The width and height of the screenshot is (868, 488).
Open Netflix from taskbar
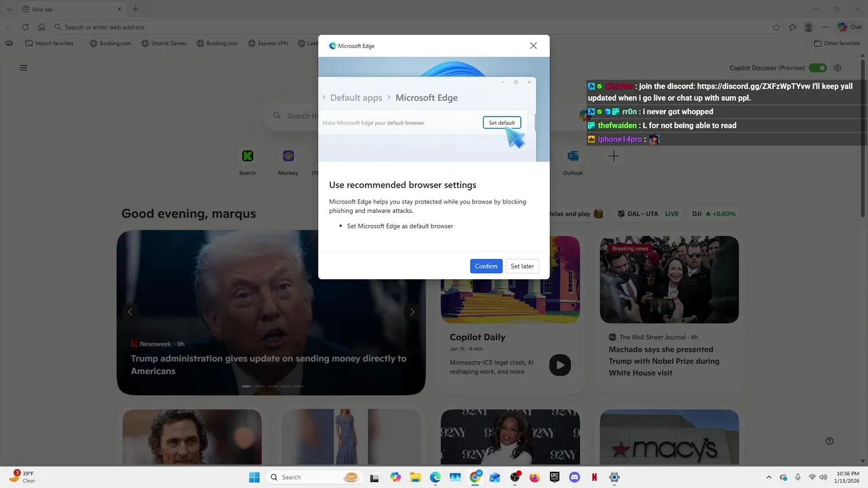click(x=594, y=477)
